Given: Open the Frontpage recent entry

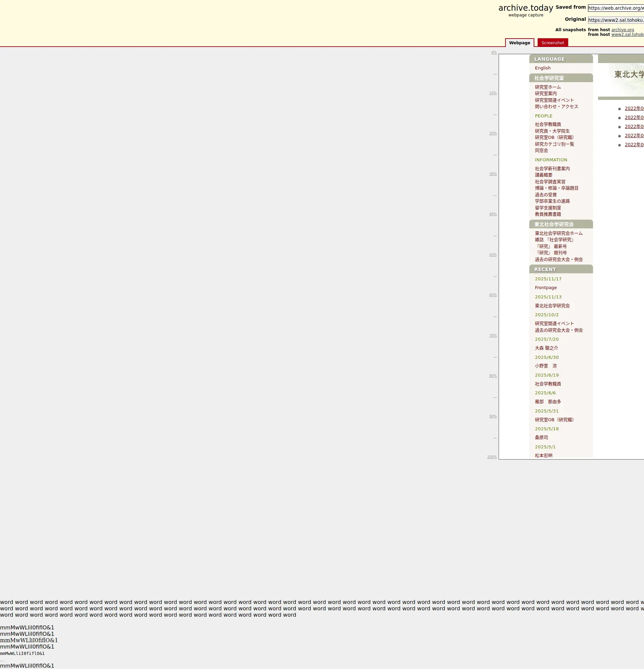Looking at the screenshot, I should coord(546,288).
